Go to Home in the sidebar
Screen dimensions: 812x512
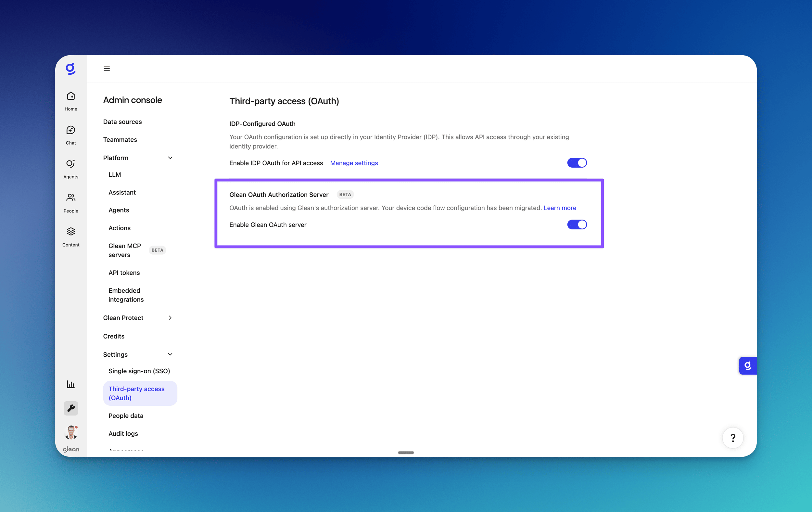(71, 101)
